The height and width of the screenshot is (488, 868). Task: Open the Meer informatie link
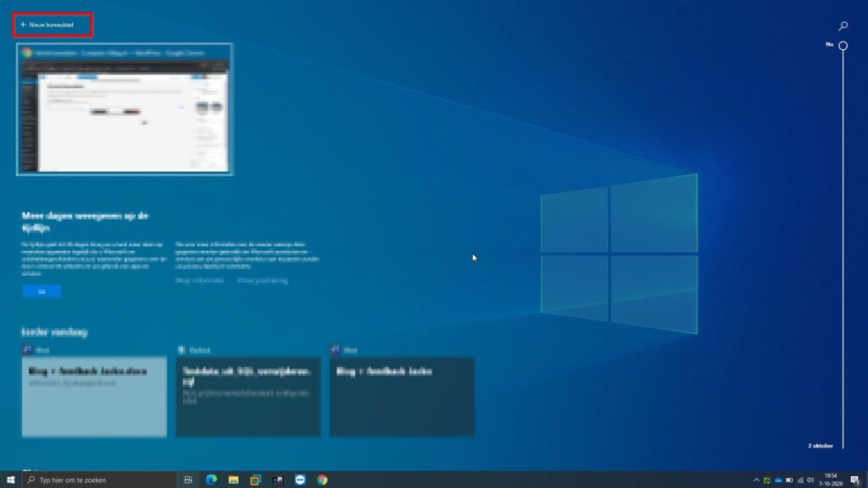(199, 280)
